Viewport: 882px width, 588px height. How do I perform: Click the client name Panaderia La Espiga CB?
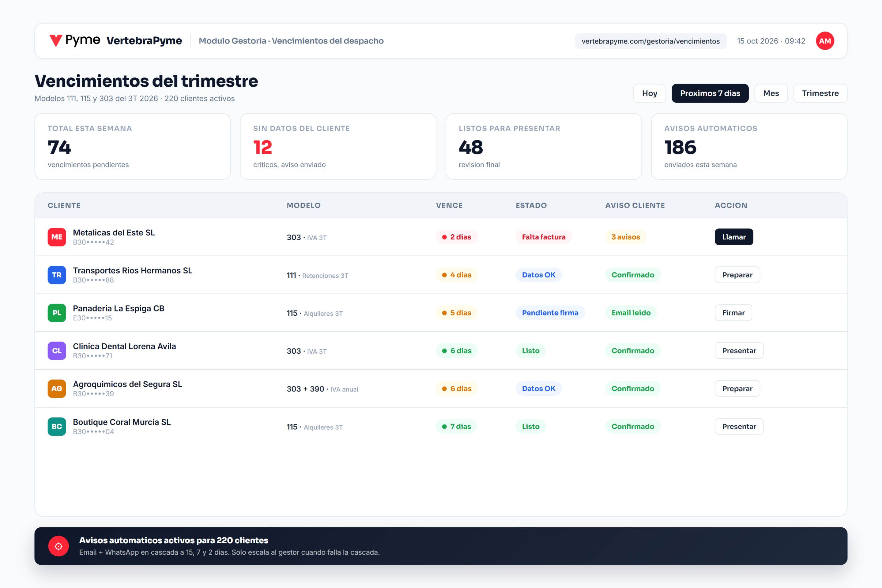(x=119, y=308)
